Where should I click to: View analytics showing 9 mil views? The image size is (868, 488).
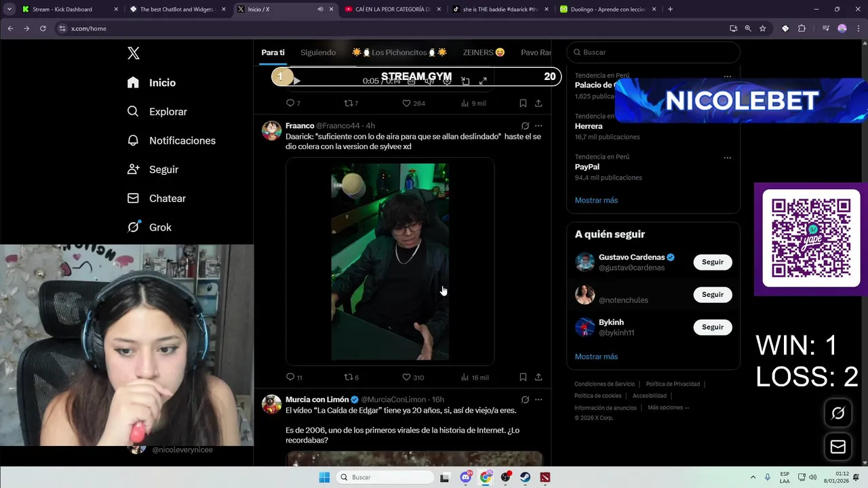pos(473,103)
